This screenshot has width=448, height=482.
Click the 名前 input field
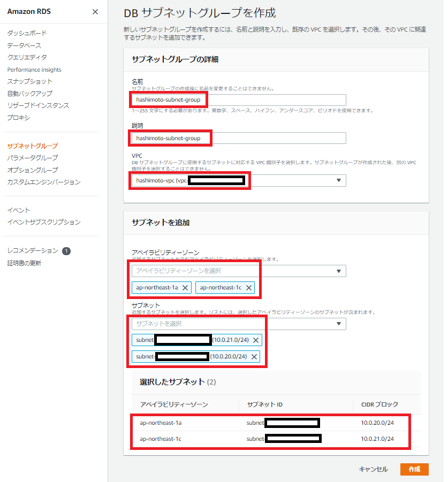[x=239, y=100]
